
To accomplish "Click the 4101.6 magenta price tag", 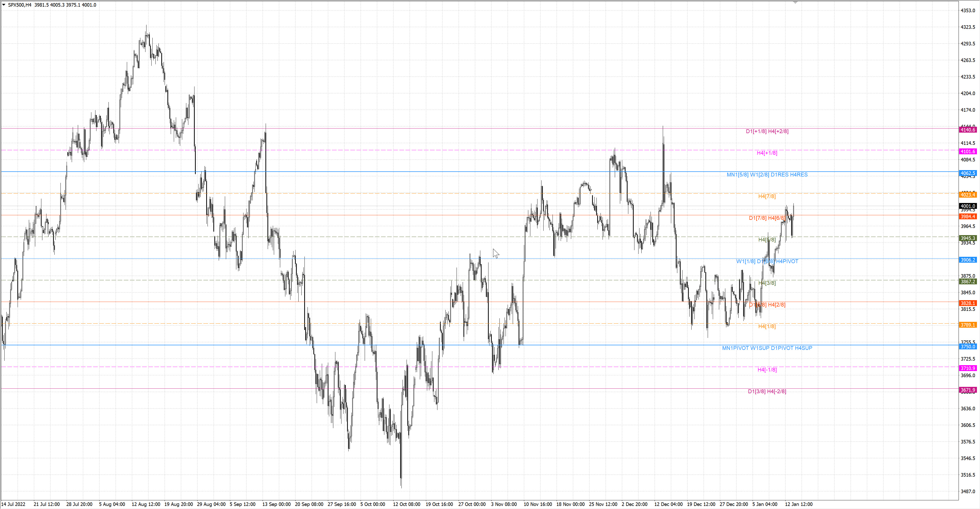I will (968, 152).
